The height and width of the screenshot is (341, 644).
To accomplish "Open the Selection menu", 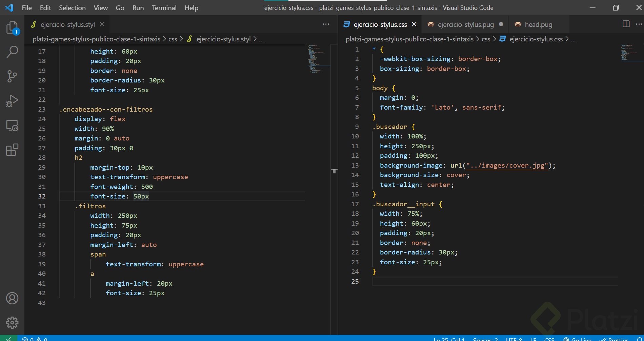I will 72,8.
